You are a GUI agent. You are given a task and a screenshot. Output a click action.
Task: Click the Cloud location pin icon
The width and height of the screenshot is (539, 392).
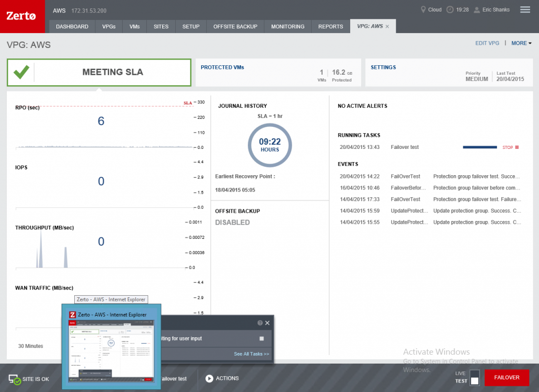tap(423, 9)
